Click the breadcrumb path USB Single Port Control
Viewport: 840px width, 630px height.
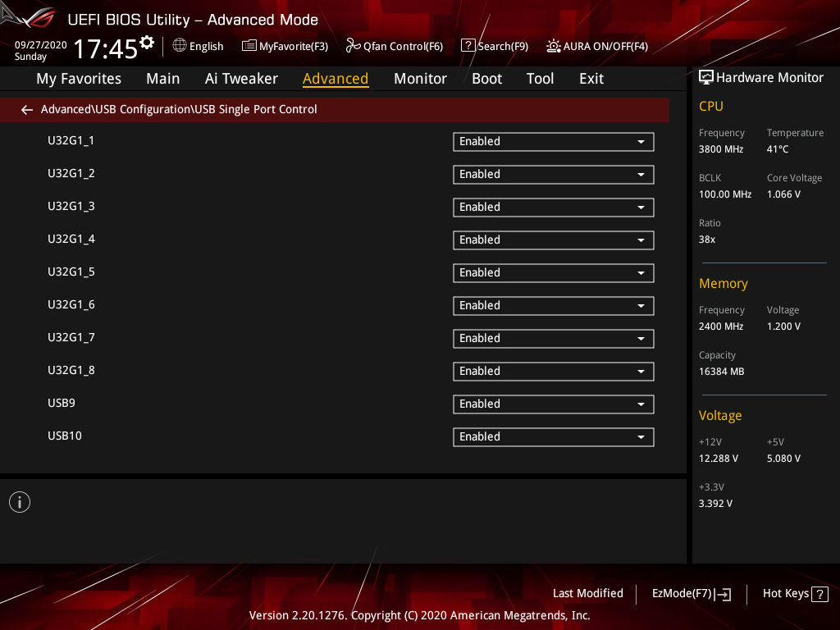pyautogui.click(x=256, y=109)
